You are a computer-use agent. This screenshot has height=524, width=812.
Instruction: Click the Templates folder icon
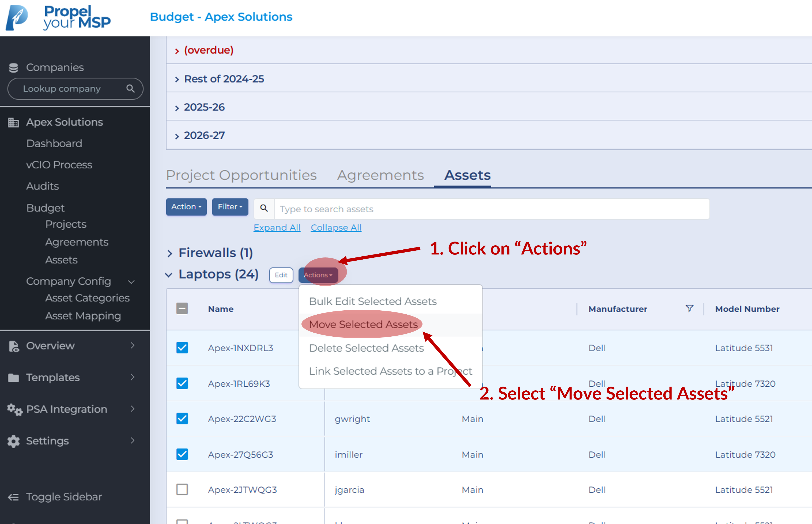[14, 378]
